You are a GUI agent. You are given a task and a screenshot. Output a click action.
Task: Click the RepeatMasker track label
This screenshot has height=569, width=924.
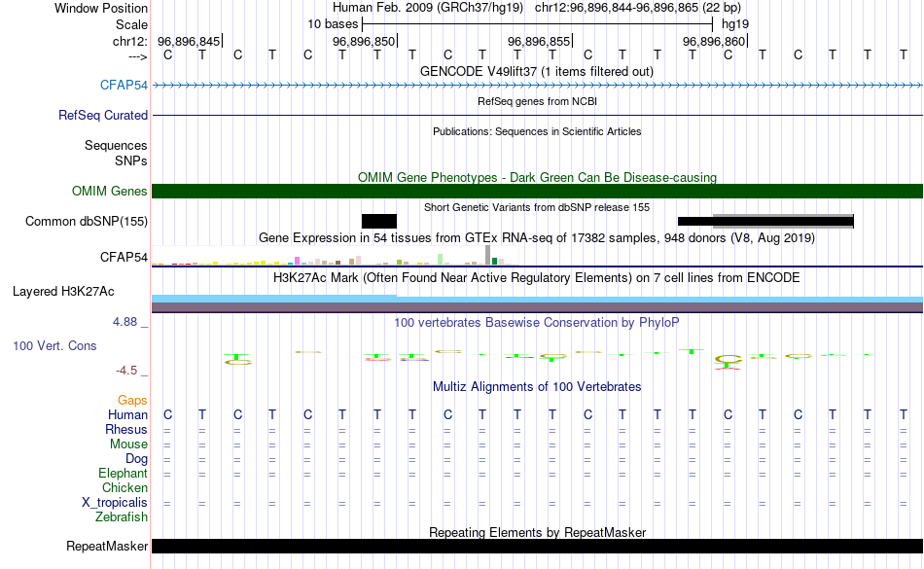107,546
